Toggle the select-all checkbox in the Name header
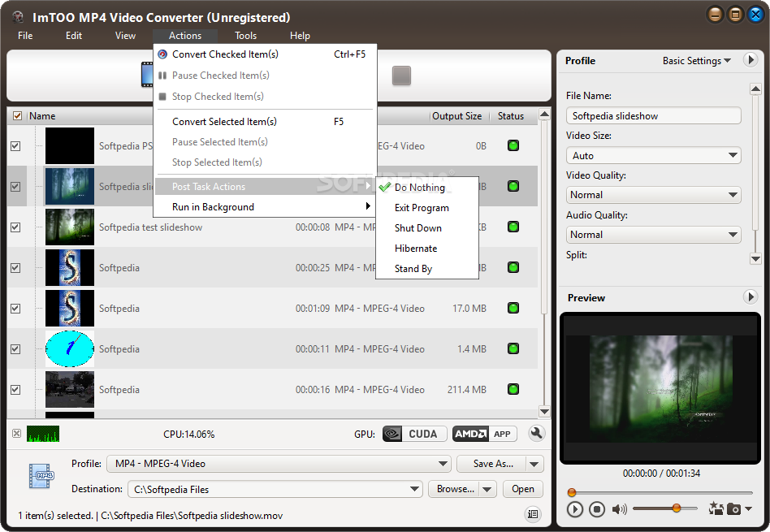 point(17,116)
